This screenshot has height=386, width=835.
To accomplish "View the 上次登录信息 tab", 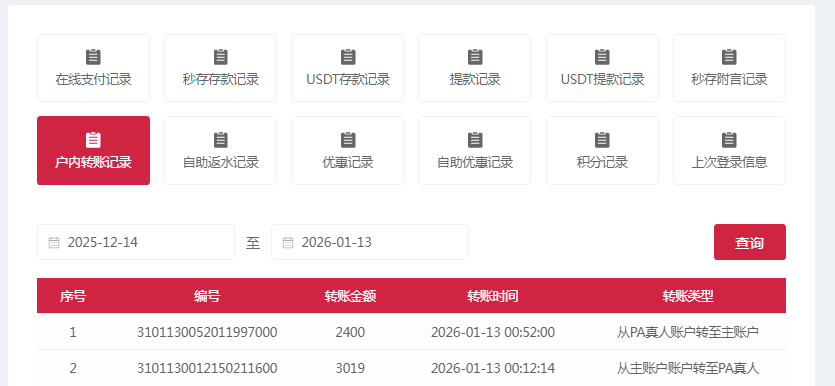I will click(729, 151).
